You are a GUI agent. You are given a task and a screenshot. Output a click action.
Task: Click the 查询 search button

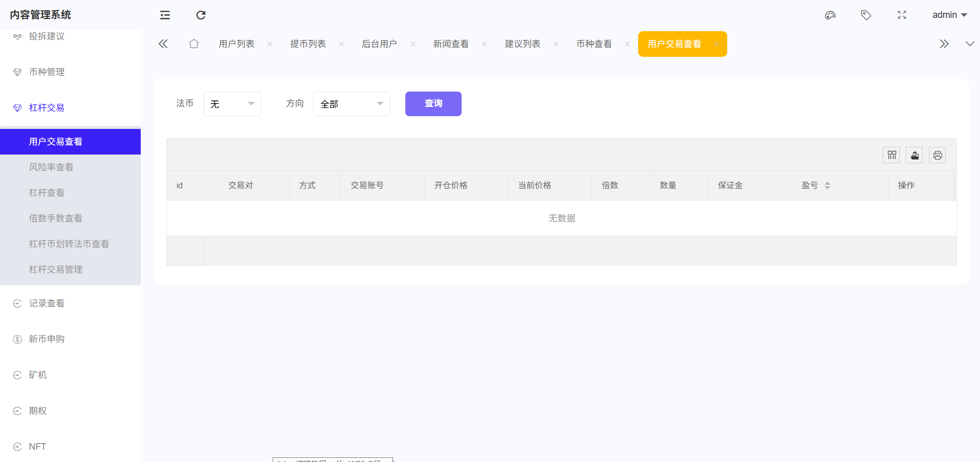click(433, 104)
